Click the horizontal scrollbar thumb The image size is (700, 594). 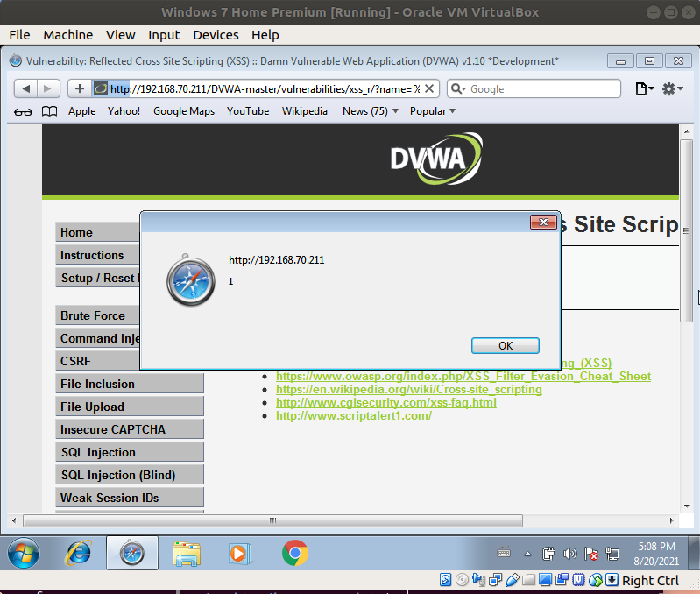pos(272,520)
